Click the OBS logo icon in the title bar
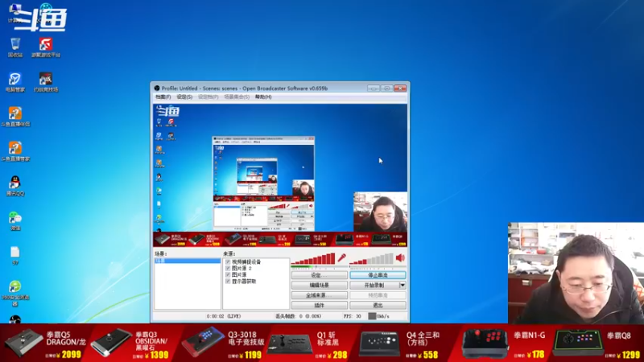 157,88
